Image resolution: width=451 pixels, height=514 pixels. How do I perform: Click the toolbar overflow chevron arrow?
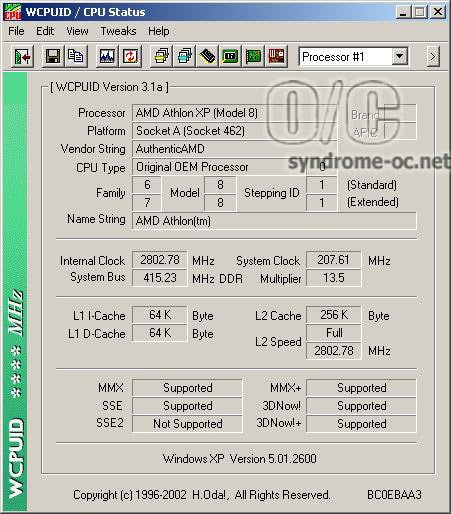(433, 57)
